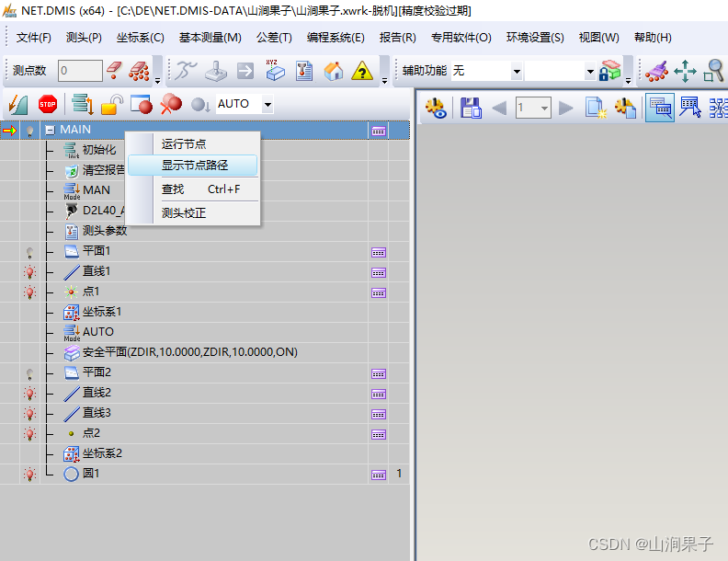Click the gray ball down-arrow icon
This screenshot has height=561, width=728.
pos(200,105)
